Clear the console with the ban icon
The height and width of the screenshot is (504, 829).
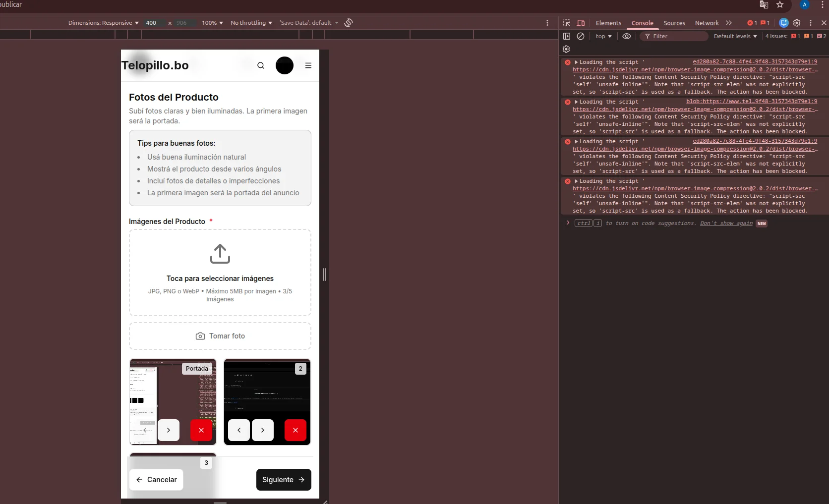pyautogui.click(x=581, y=36)
